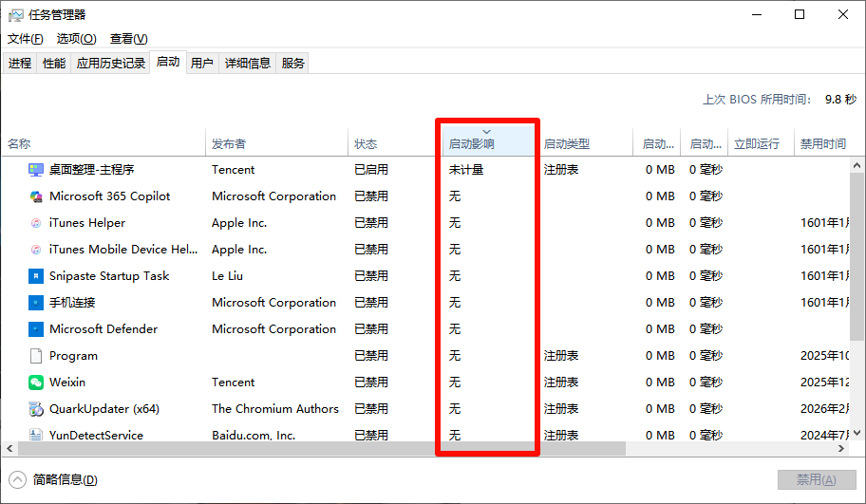Click the QuarkUpdater (x64) icon
The width and height of the screenshot is (866, 504).
[36, 409]
